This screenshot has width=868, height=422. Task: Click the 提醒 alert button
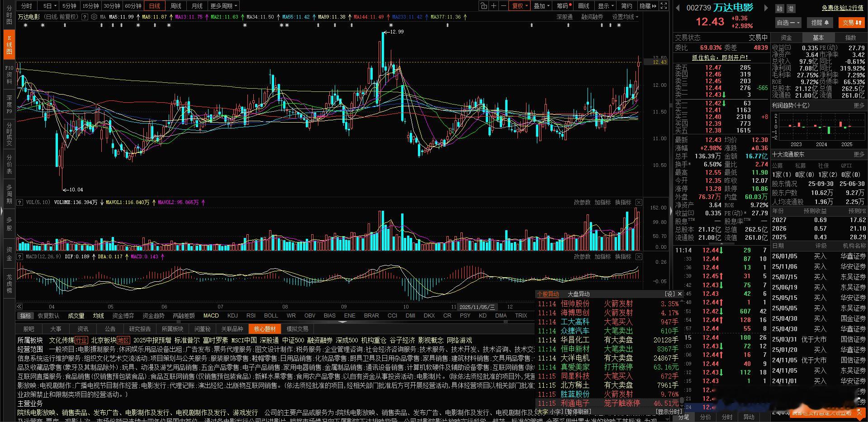click(820, 23)
